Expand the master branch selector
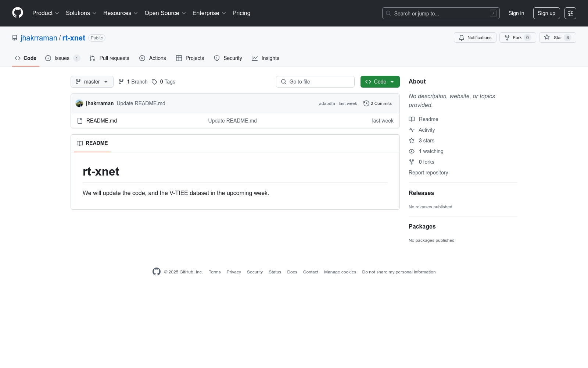 tap(92, 82)
